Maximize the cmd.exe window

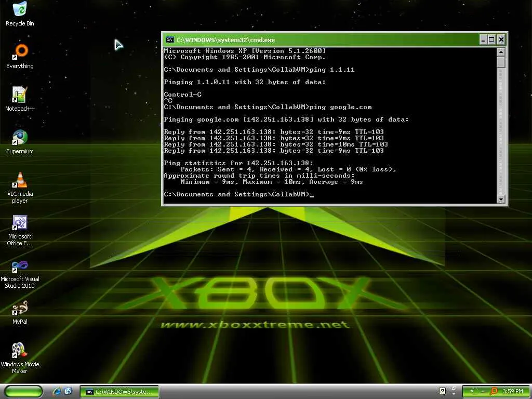491,40
